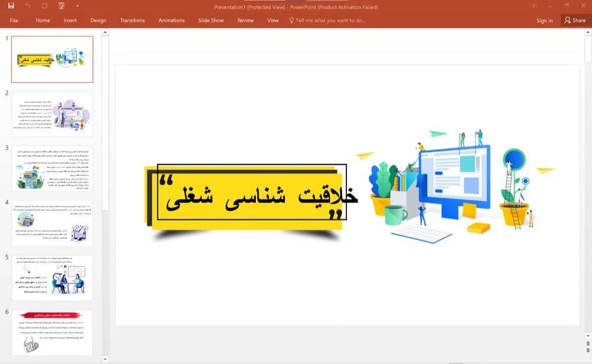592x364 pixels.
Task: Click the lightbulb icon beside Tell me
Action: coord(291,20)
